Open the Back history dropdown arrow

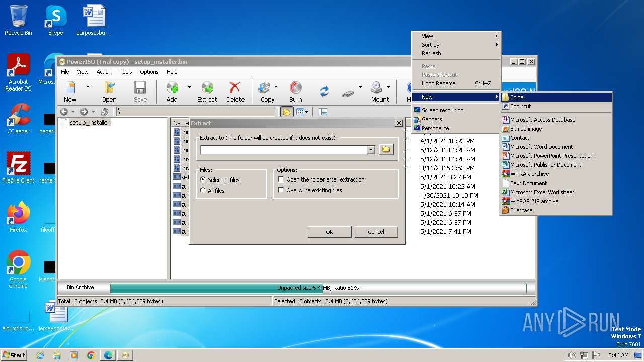pos(73,112)
